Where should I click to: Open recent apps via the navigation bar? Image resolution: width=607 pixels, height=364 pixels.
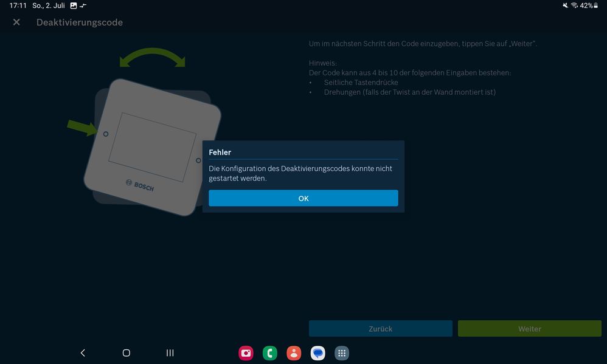pos(169,352)
